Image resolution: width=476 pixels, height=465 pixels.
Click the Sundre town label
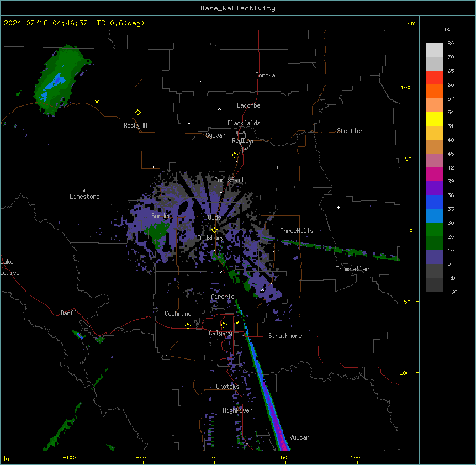point(161,216)
